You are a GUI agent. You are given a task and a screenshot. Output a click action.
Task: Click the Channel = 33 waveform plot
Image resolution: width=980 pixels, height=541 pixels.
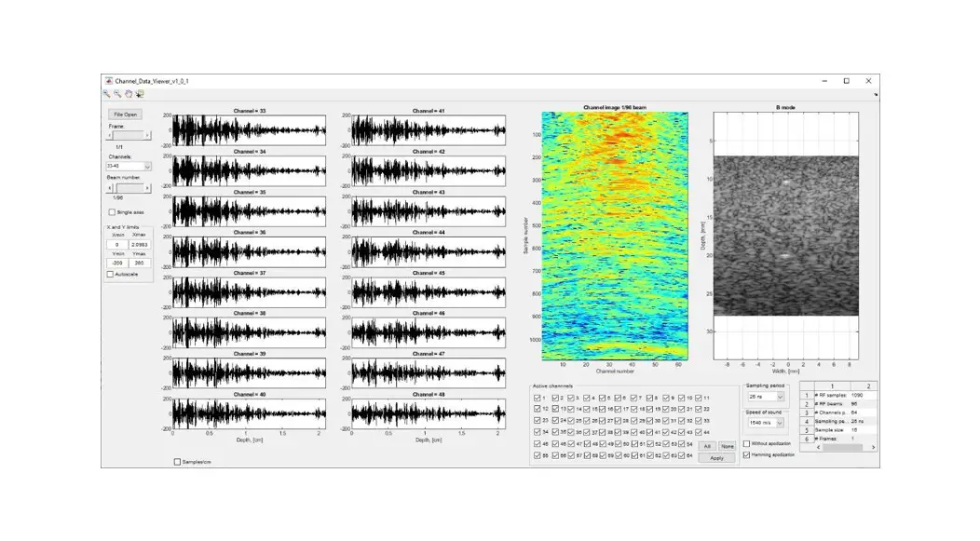250,130
